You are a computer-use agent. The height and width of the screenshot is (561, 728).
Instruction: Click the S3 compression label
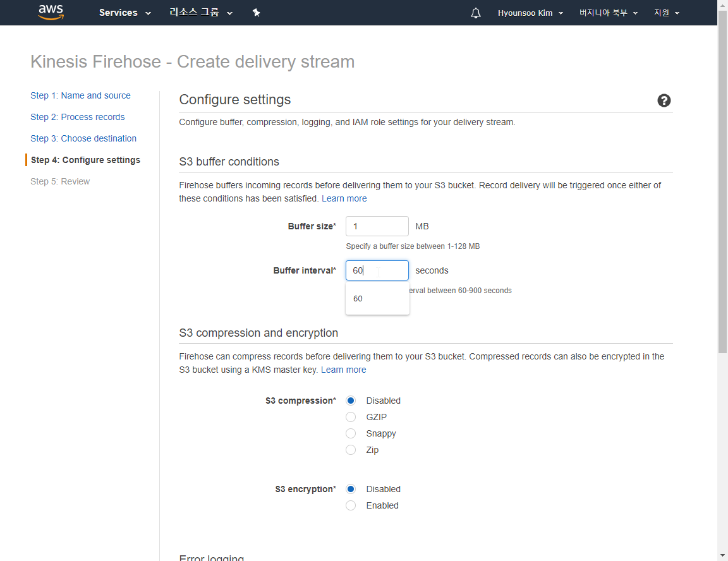[x=301, y=401]
